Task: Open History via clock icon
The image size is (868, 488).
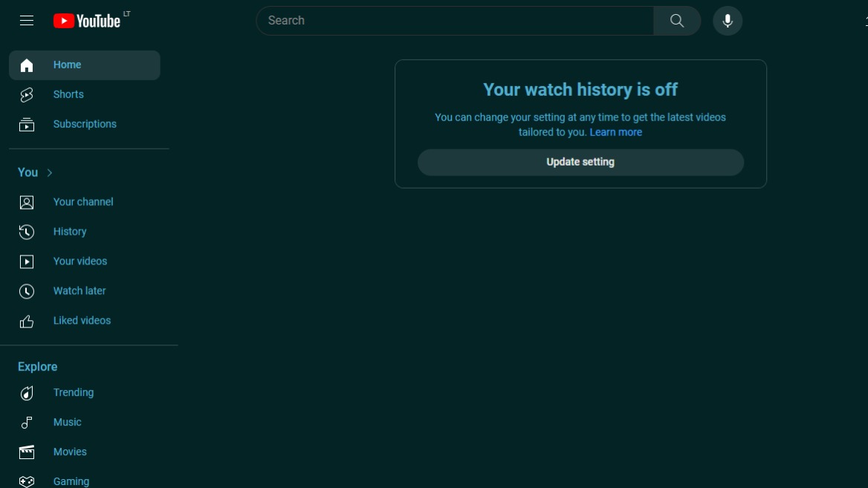Action: [x=27, y=232]
